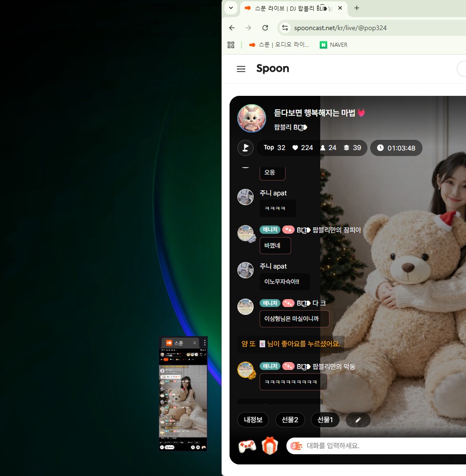Click the 내정보 quick chat button

[x=253, y=420]
